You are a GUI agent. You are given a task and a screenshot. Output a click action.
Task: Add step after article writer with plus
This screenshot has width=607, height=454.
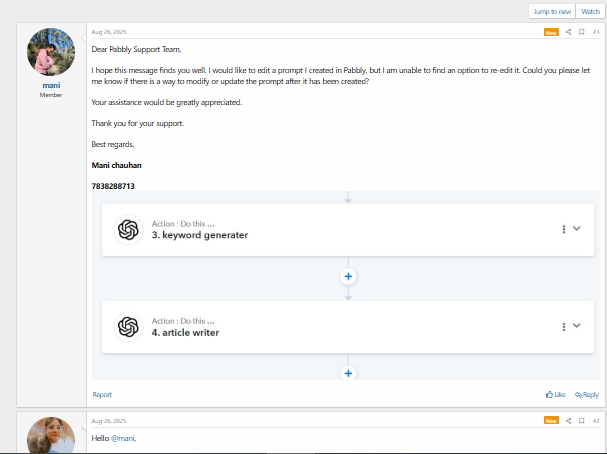tap(348, 373)
